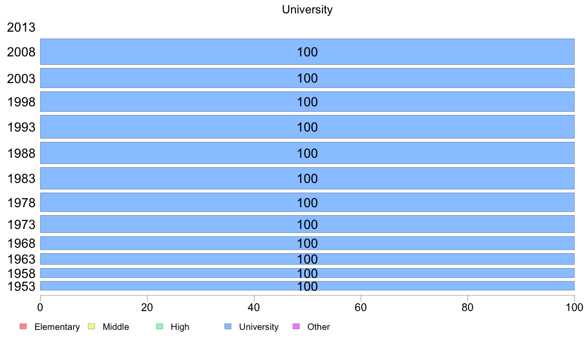Image resolution: width=588 pixels, height=364 pixels.
Task: Click the High green legend swatch
Action: tap(159, 326)
